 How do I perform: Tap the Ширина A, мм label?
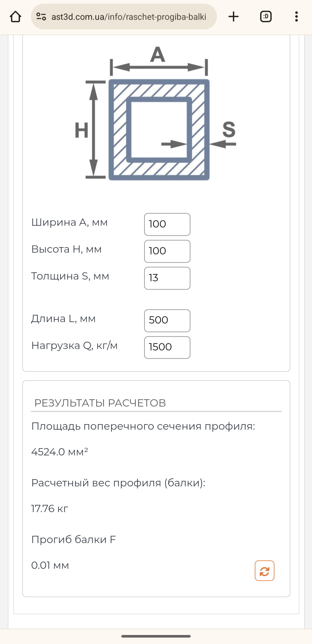click(69, 222)
